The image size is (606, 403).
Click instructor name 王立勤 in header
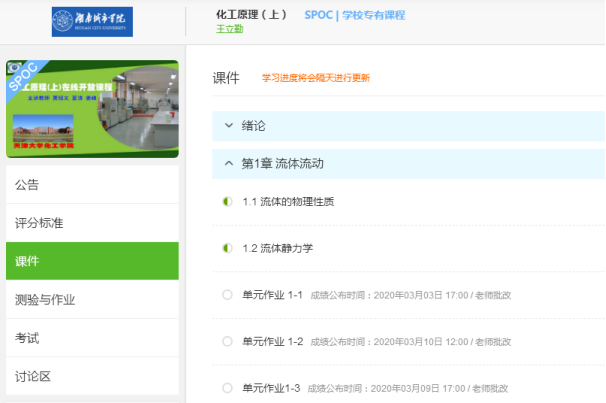pyautogui.click(x=230, y=29)
